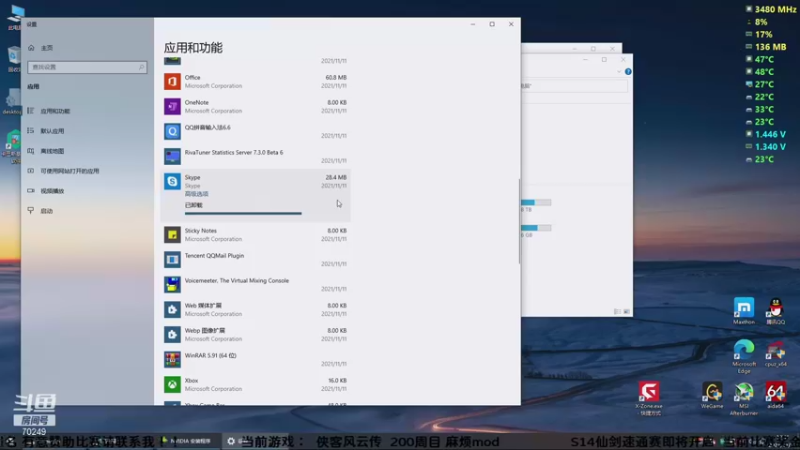
Task: Click the lower drive usage bar in Explorer
Action: pos(536,228)
